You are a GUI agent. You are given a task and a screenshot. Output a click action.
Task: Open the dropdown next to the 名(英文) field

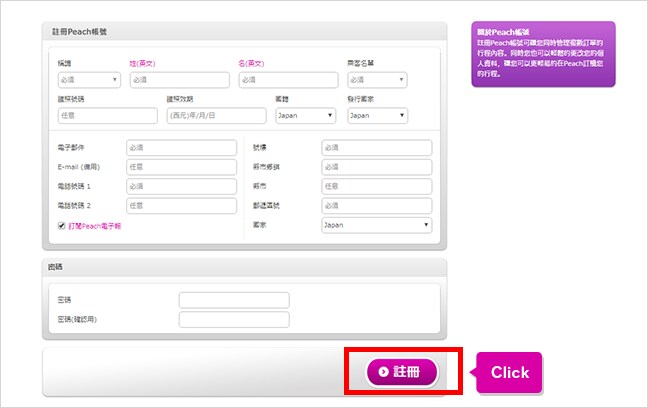(377, 80)
